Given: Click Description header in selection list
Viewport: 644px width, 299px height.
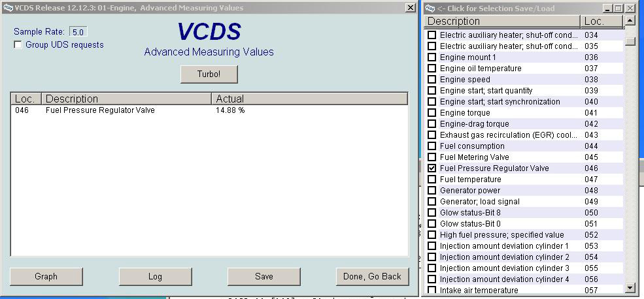Looking at the screenshot, I should (x=503, y=22).
